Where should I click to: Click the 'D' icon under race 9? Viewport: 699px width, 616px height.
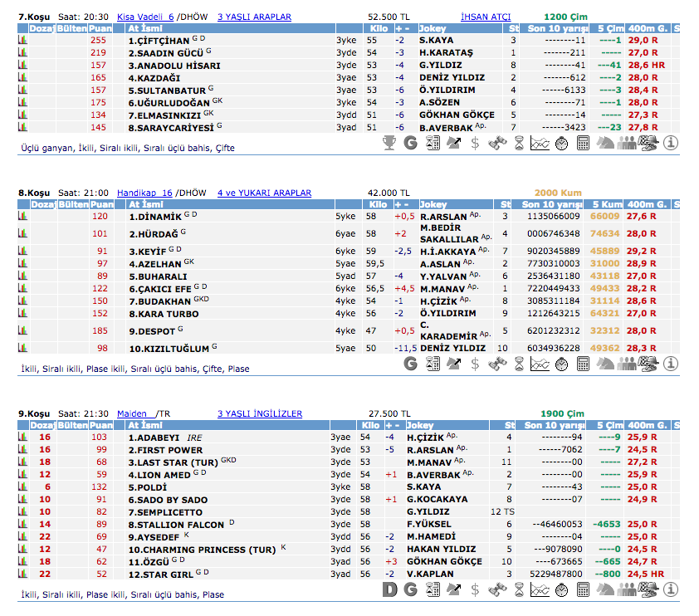tap(389, 589)
